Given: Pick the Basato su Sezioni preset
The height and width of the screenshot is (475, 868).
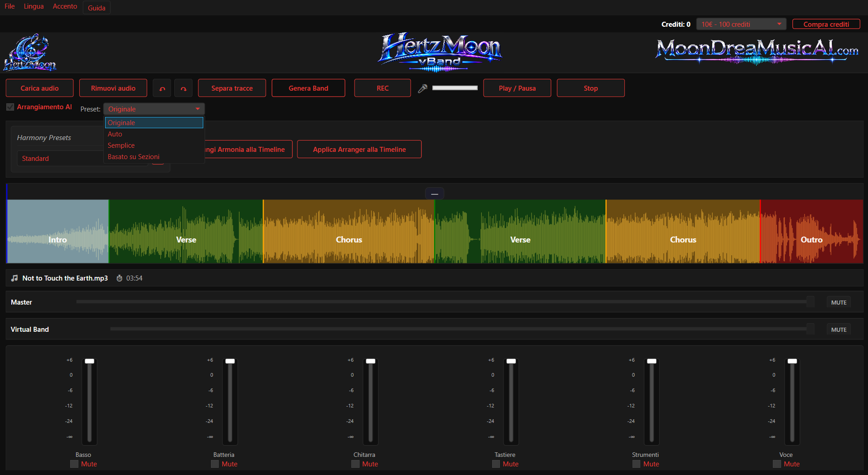Looking at the screenshot, I should (x=154, y=157).
